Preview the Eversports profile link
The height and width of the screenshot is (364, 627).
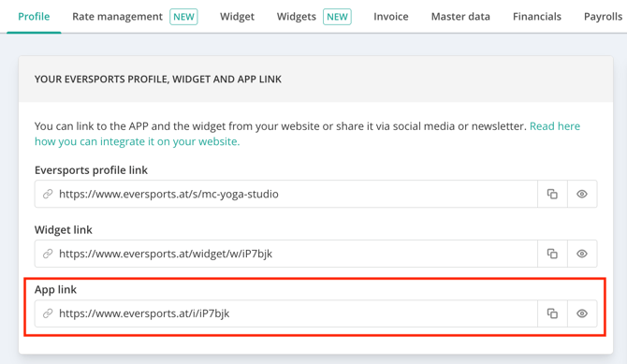click(582, 194)
